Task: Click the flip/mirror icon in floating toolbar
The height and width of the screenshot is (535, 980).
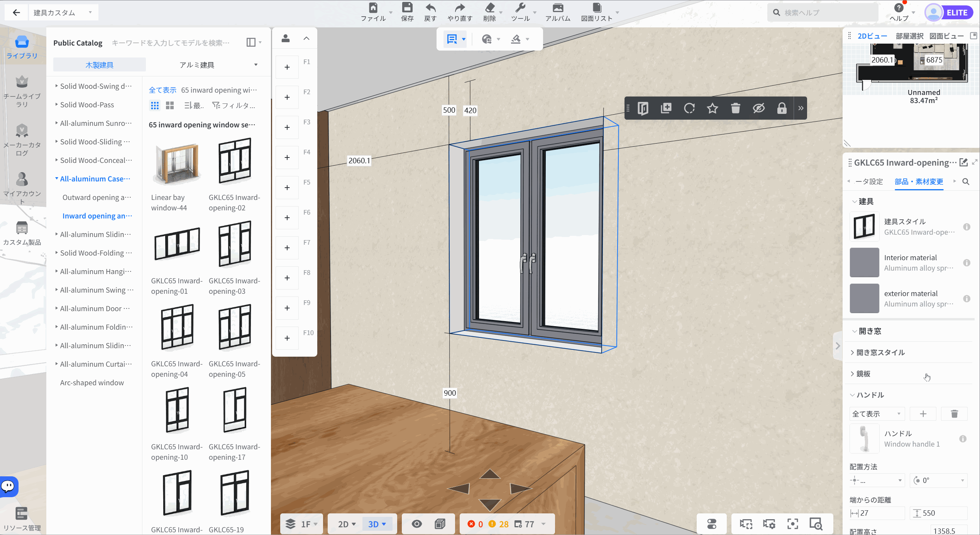Action: point(643,108)
